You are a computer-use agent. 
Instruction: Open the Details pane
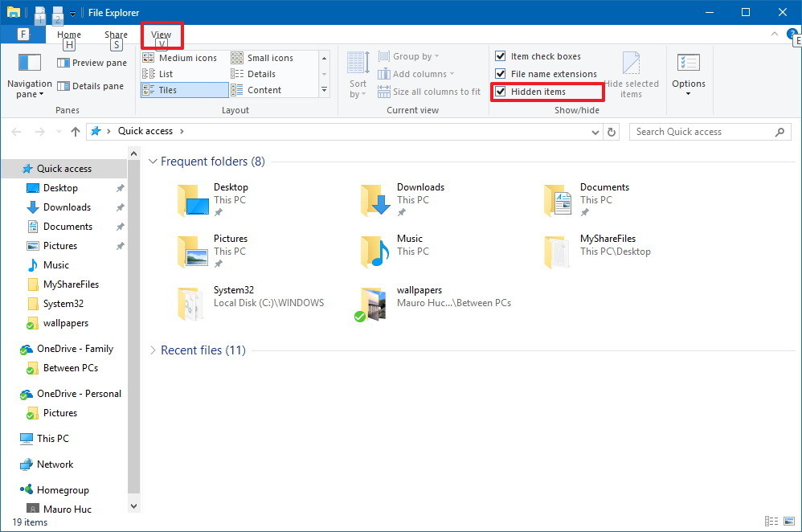[91, 86]
